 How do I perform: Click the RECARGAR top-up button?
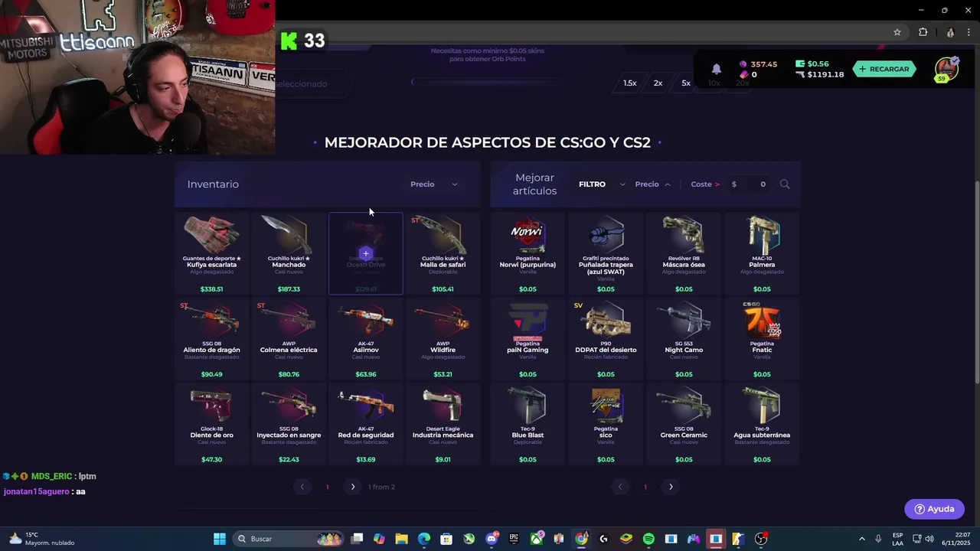(884, 69)
